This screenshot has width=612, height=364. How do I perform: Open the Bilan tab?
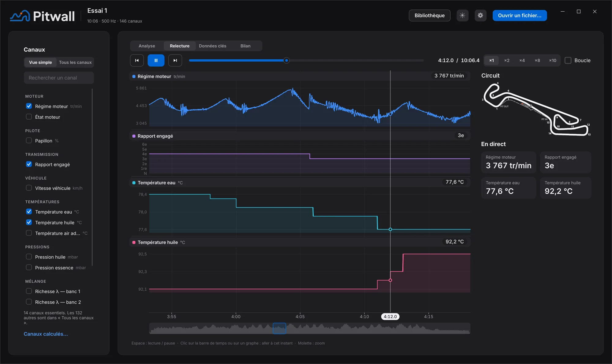(245, 46)
